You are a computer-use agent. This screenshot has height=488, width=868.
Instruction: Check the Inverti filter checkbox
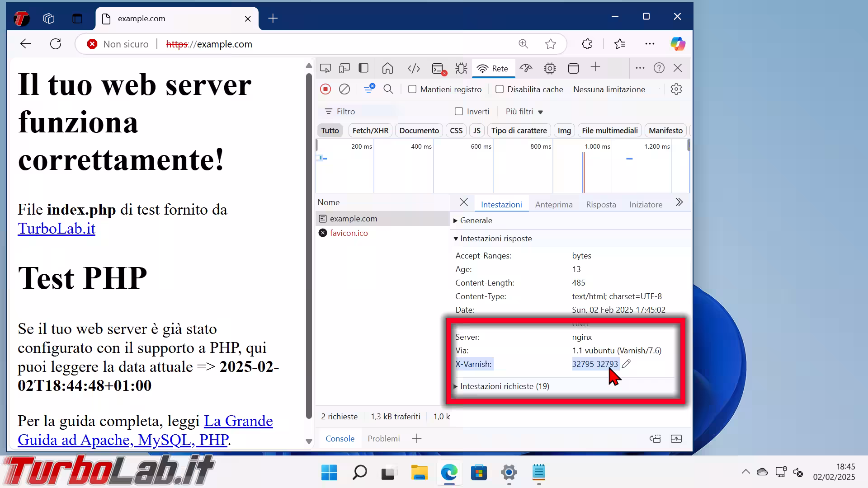coord(459,111)
